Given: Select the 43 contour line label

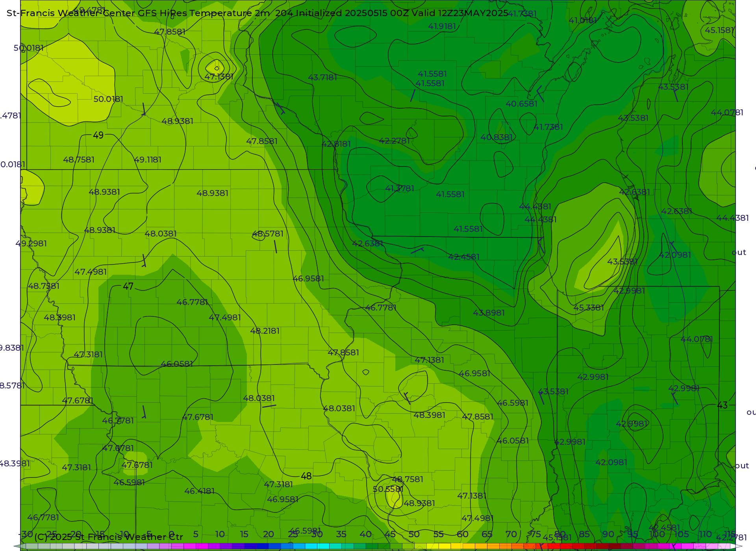Looking at the screenshot, I should point(723,405).
